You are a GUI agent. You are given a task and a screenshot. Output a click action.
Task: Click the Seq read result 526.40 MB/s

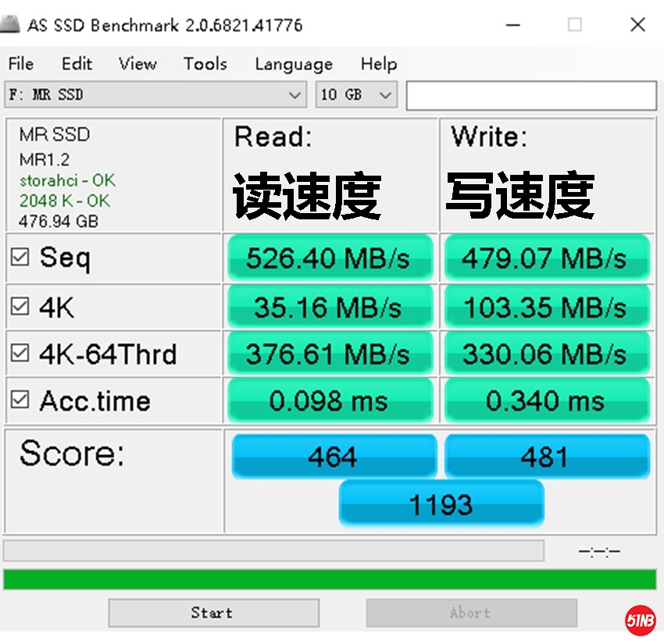[330, 258]
